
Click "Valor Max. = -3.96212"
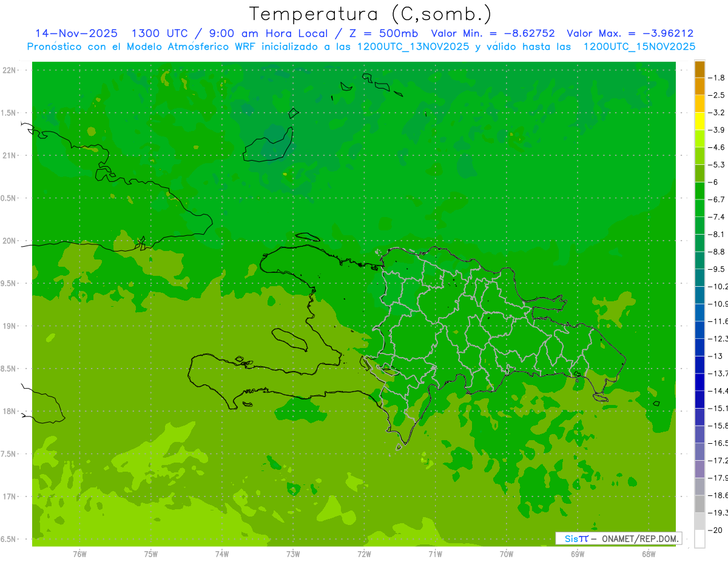pos(630,33)
